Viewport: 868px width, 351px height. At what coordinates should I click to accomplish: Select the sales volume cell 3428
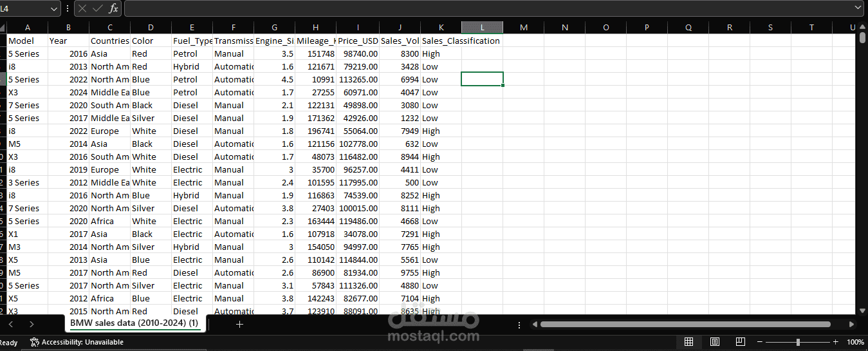coord(400,66)
